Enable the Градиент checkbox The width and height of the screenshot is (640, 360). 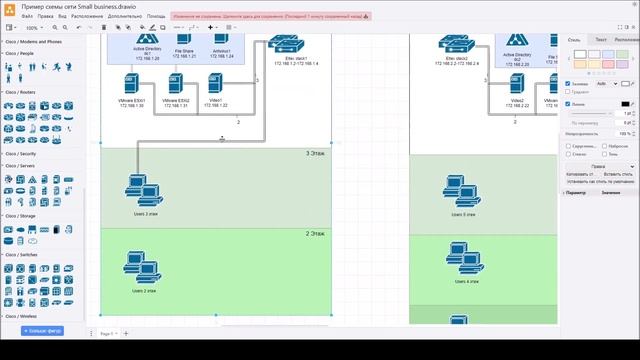567,92
